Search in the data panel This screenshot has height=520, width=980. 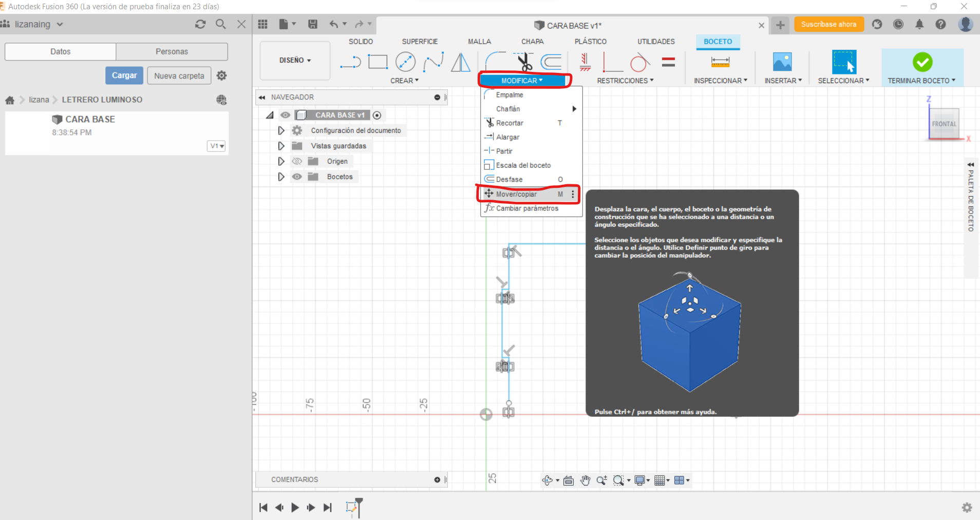pos(221,24)
